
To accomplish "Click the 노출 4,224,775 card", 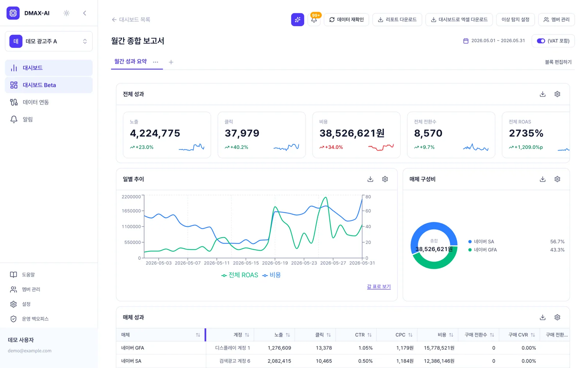I will click(167, 135).
